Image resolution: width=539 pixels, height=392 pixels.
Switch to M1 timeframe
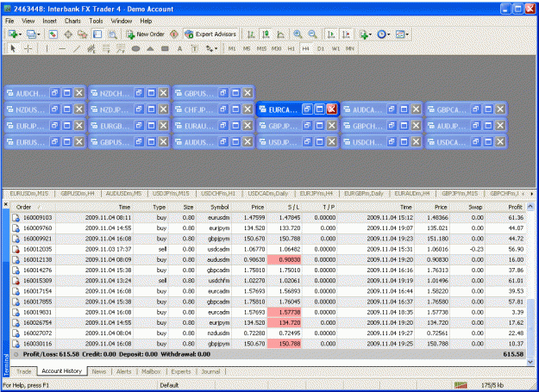[232, 49]
